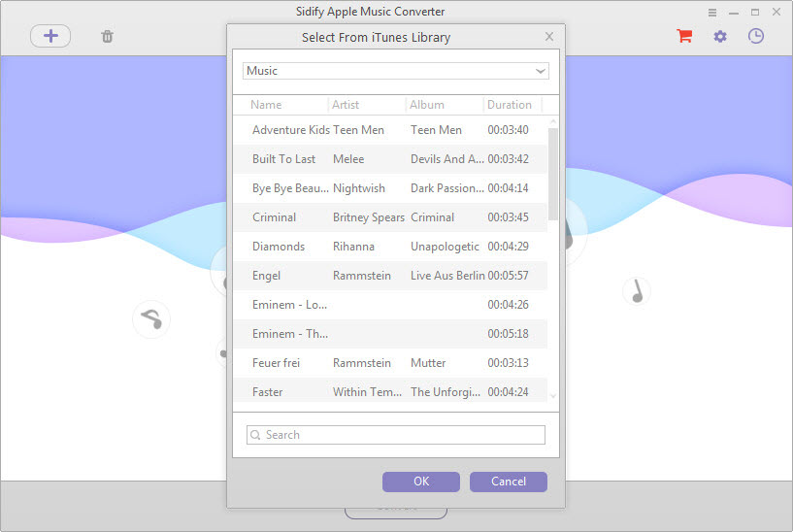
Task: Click album Dark Passion... cell
Action: click(447, 188)
